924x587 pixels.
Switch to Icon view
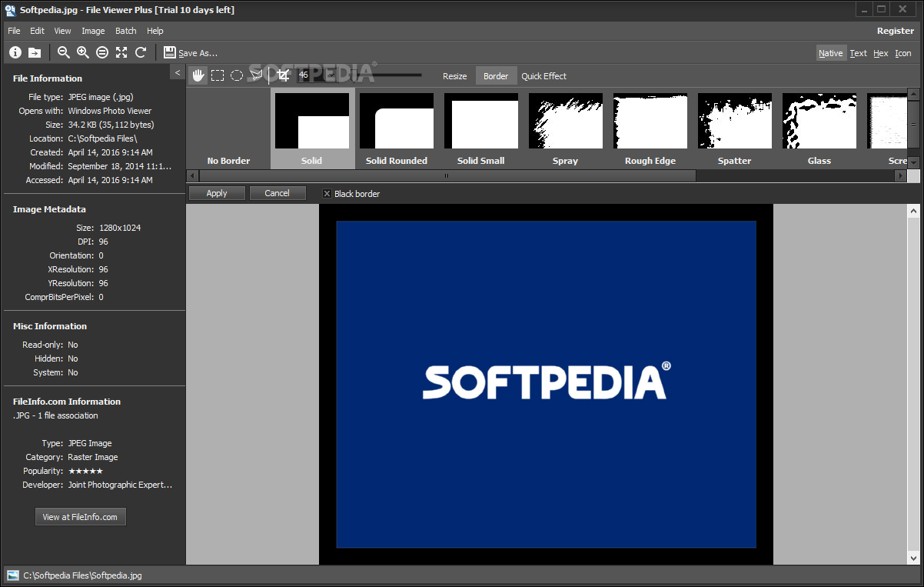(903, 53)
